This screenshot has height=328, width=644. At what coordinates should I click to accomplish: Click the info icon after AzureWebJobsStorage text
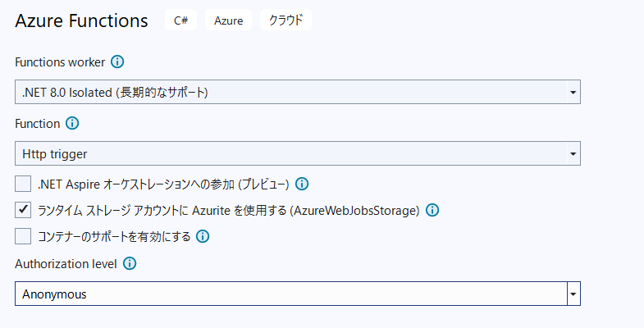tap(432, 210)
